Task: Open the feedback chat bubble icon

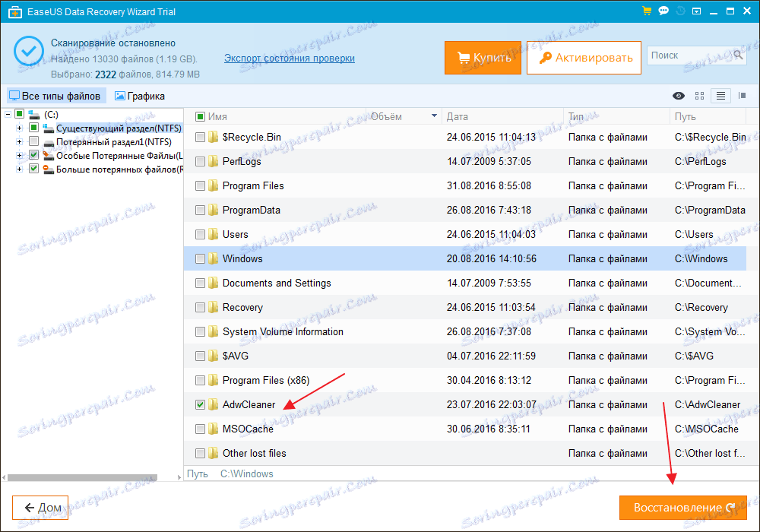Action: click(663, 11)
